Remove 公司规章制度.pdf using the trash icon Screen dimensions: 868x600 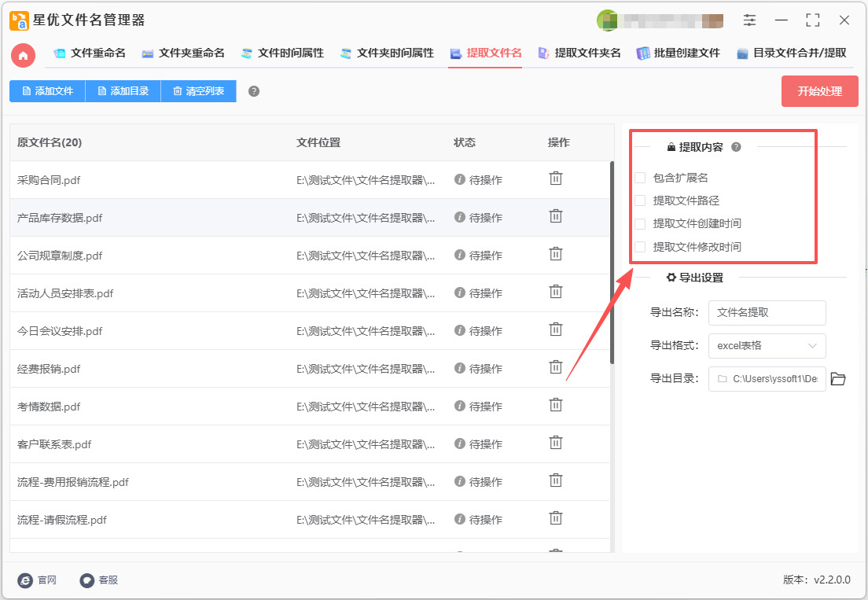pyautogui.click(x=555, y=253)
